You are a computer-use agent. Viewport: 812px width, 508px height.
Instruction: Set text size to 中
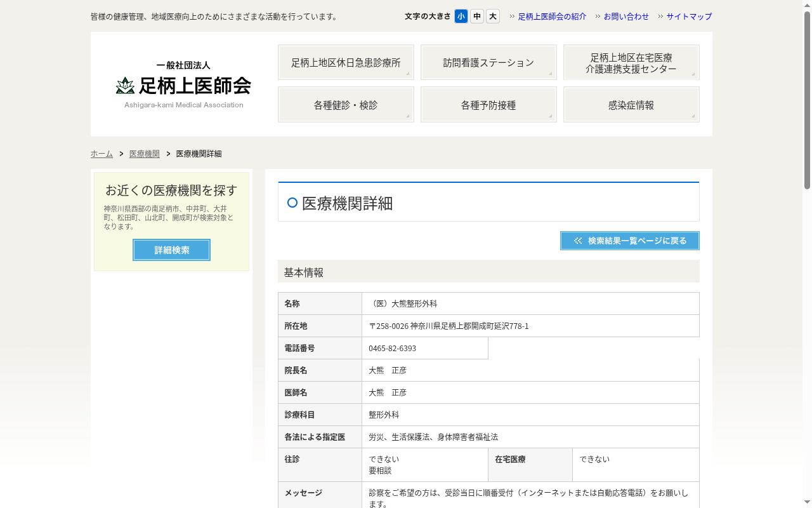coord(477,17)
